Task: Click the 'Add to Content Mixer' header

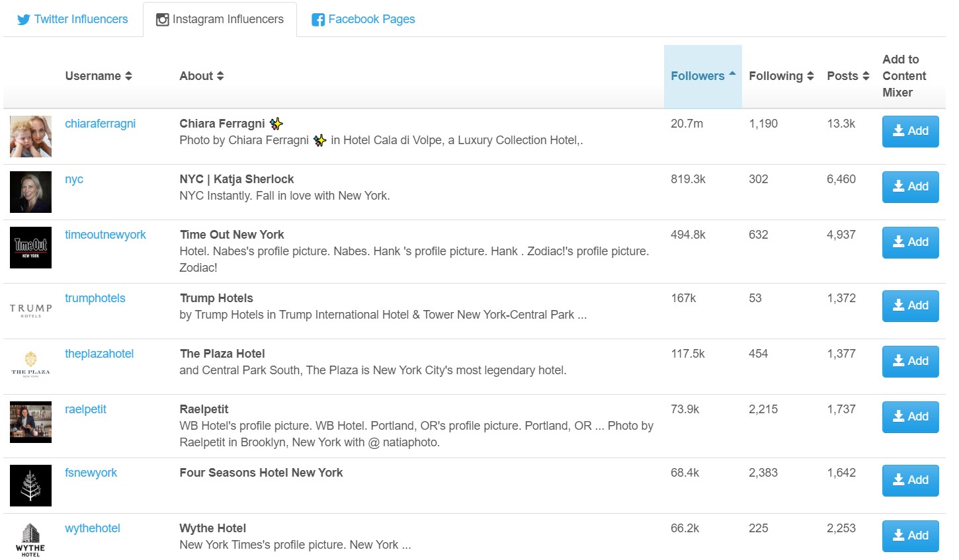Action: (904, 76)
